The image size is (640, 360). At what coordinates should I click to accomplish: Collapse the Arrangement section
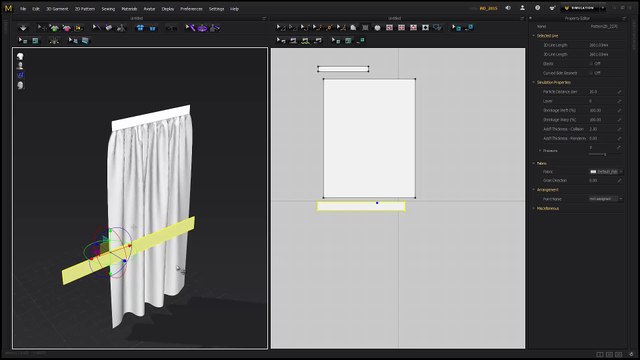coord(533,190)
